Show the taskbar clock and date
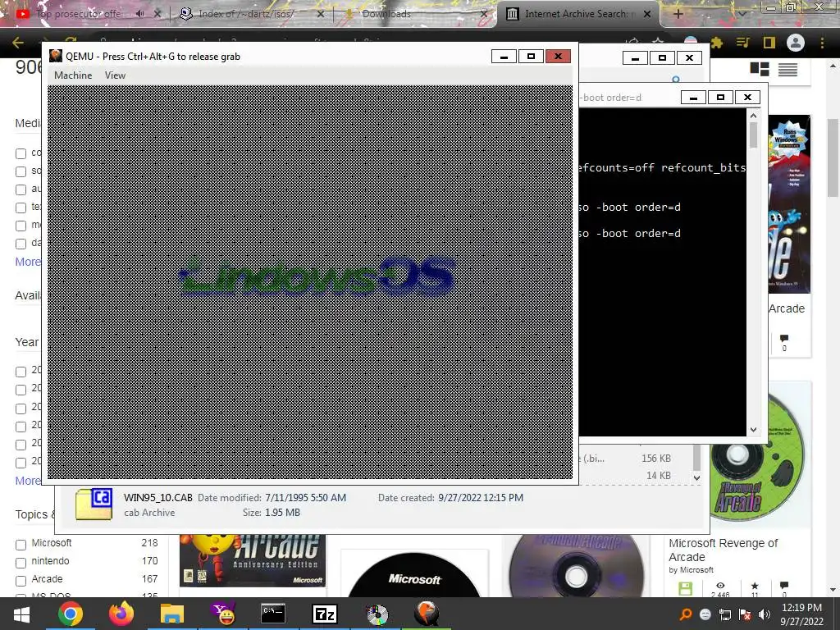The image size is (840, 630). [801, 614]
